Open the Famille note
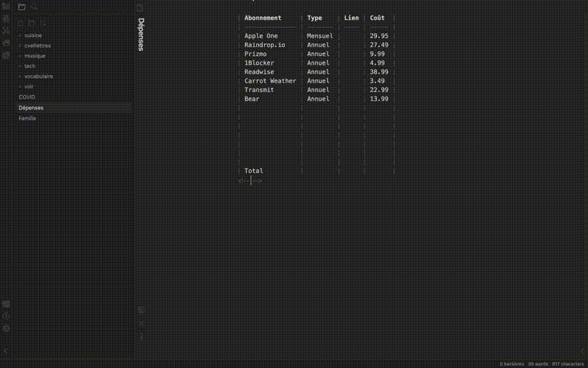Viewport: 588px width, 368px height. pos(27,118)
